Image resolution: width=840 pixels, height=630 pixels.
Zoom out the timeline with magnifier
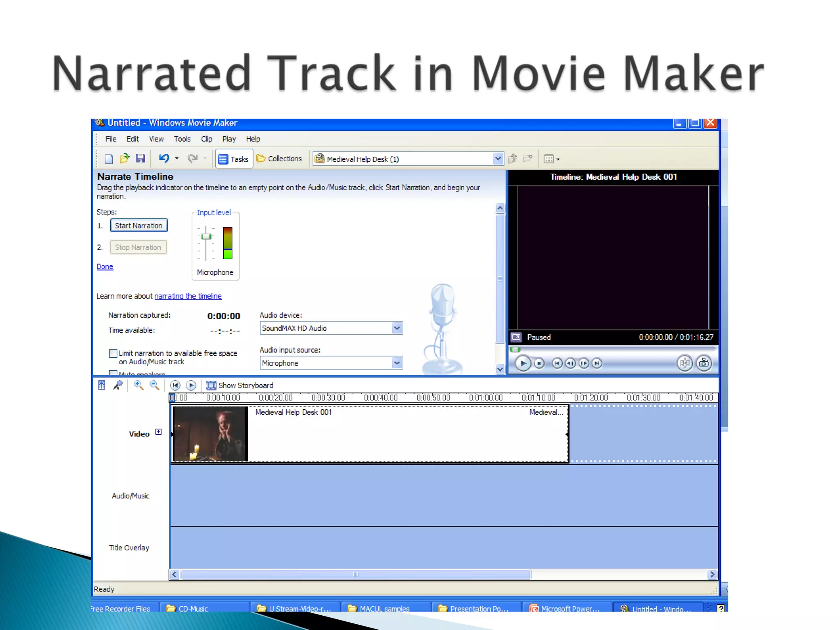pos(154,385)
